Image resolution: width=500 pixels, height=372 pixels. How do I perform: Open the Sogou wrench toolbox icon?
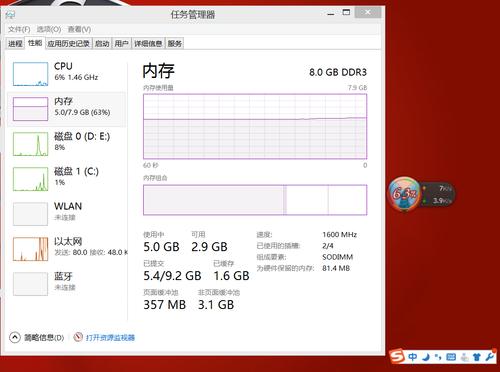tap(489, 356)
